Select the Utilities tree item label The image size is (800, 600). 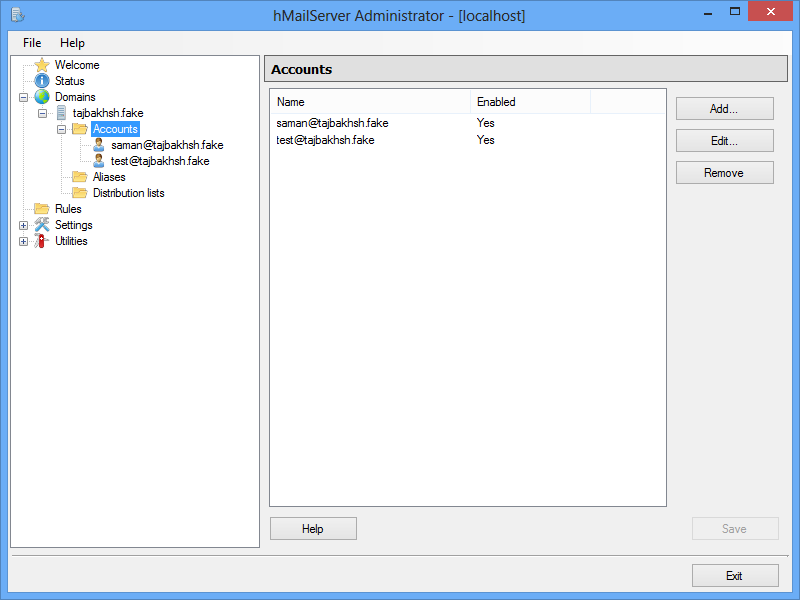(71, 240)
